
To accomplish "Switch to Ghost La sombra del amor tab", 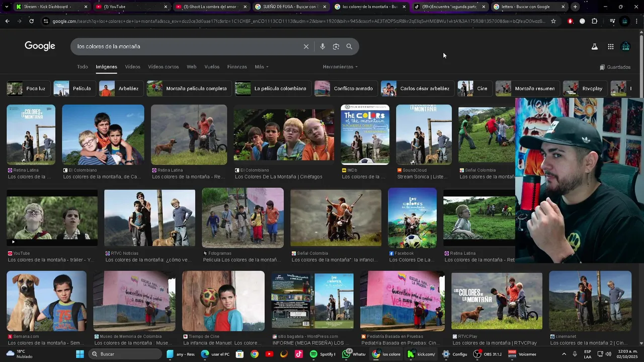I will pos(211,7).
